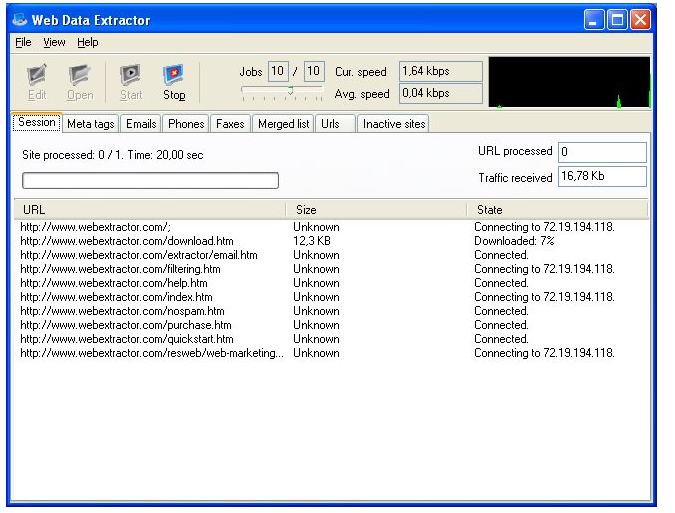Click the Traffic received field
This screenshot has width=675, height=513.
coord(602,176)
